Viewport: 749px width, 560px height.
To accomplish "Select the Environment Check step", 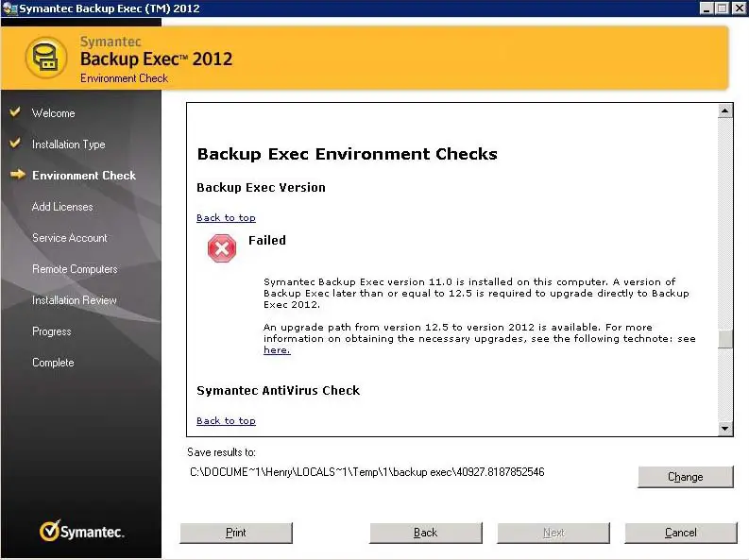I will (x=84, y=176).
